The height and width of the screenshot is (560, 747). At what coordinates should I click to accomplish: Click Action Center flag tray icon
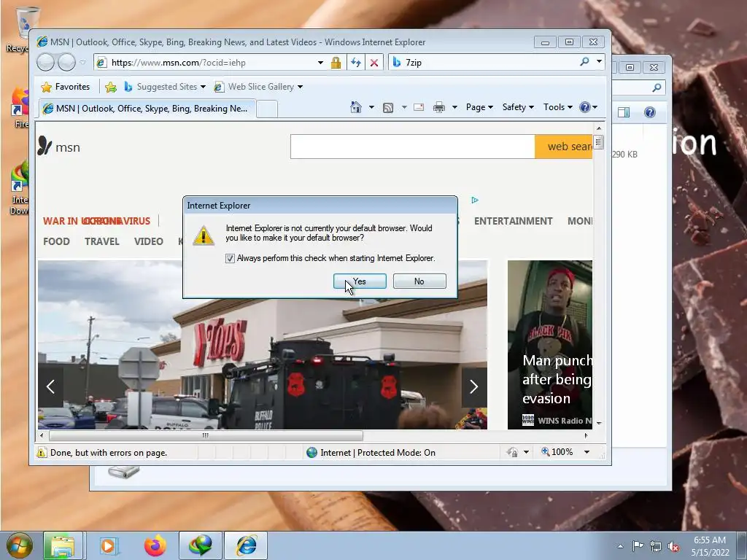(638, 546)
